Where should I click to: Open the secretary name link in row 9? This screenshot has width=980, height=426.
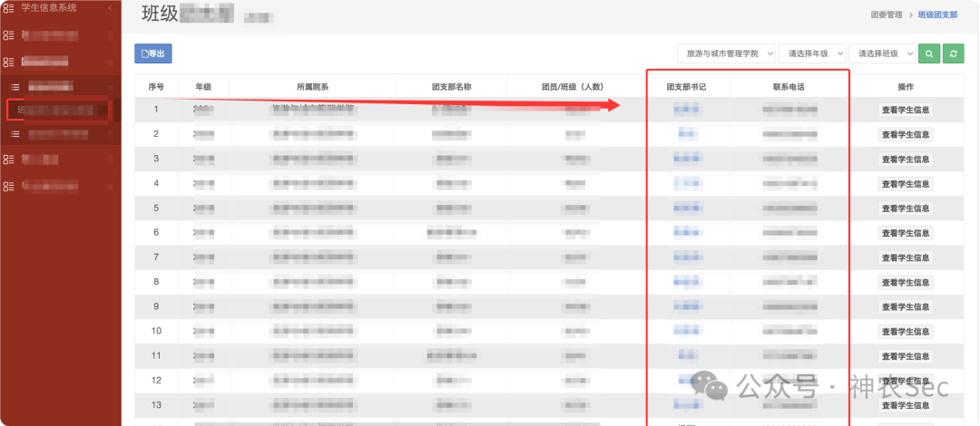687,306
